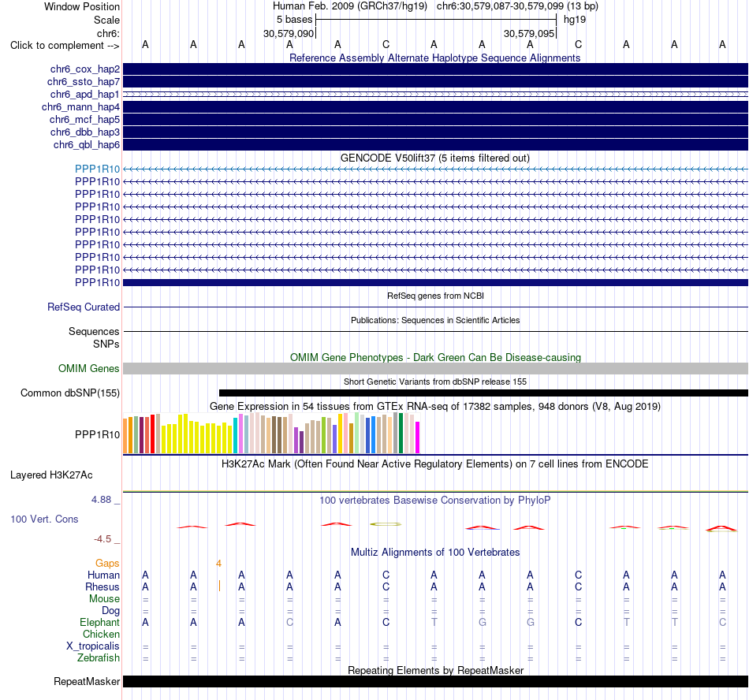Click the Layered H3K27Ac label
Viewport: 749px width, 700px height.
pos(51,475)
